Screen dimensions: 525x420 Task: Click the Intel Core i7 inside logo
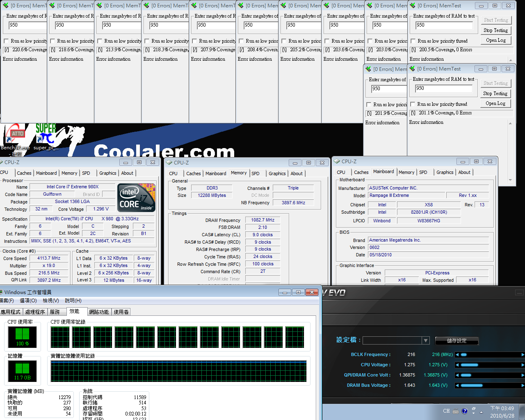[x=137, y=198]
